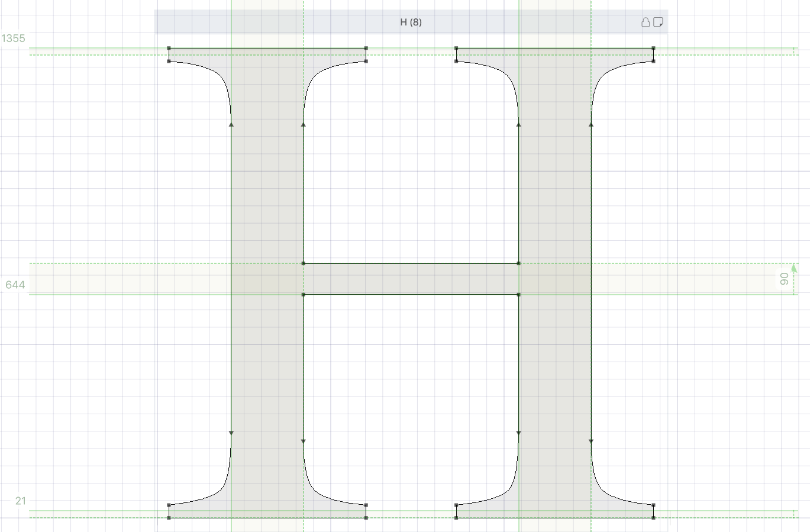Select upper-left node of left stem's bottom serif
The width and height of the screenshot is (810, 532).
pyautogui.click(x=169, y=505)
